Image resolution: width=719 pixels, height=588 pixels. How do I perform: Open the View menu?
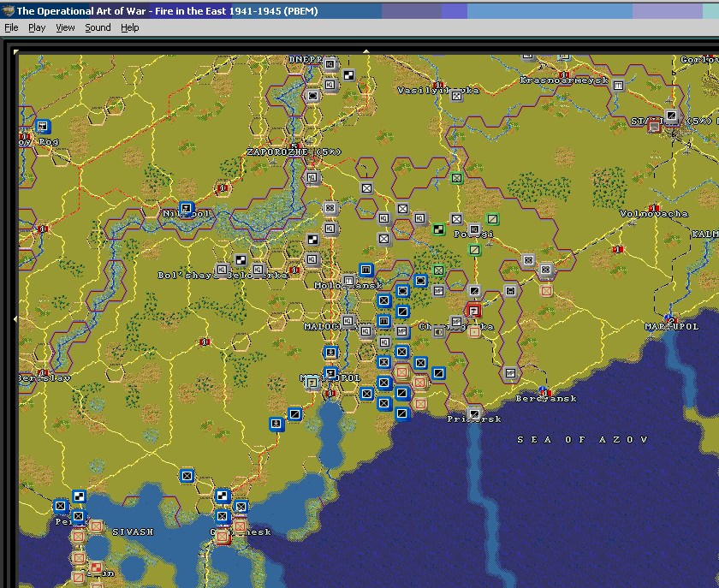65,27
